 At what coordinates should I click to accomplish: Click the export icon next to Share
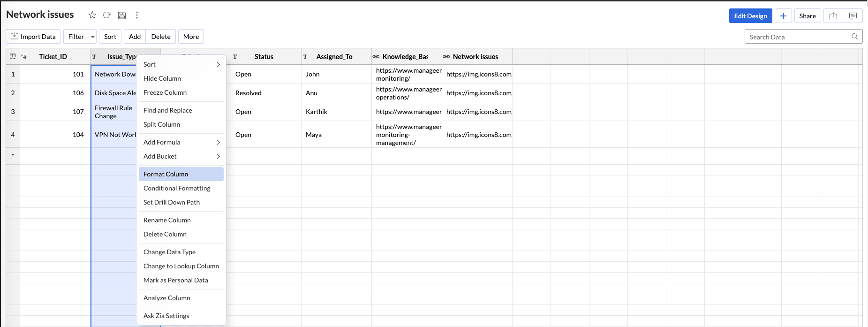click(833, 16)
